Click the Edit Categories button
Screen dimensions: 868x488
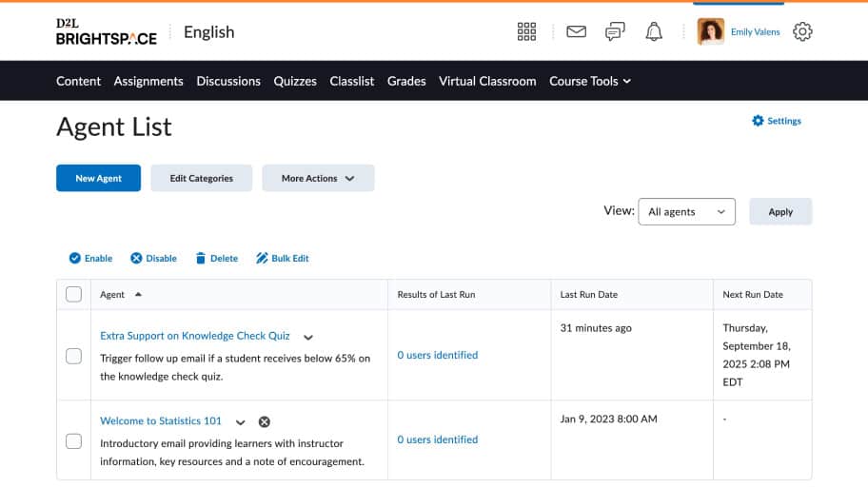pos(202,178)
